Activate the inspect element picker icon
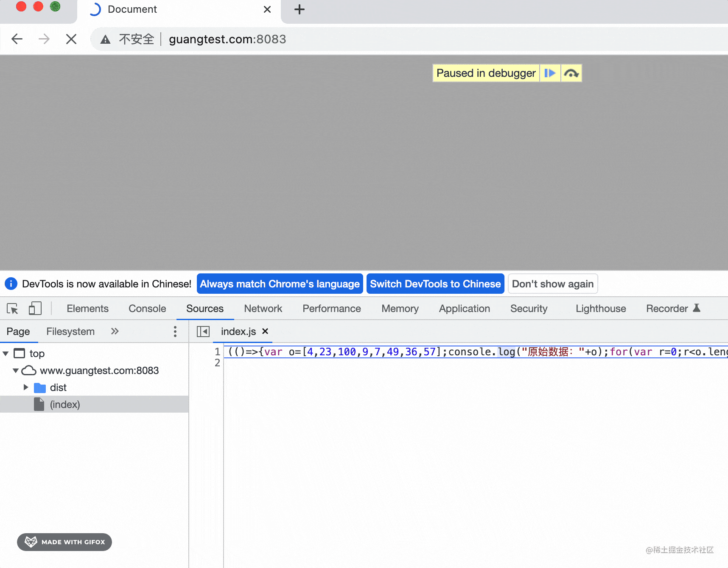The image size is (728, 568). tap(13, 309)
